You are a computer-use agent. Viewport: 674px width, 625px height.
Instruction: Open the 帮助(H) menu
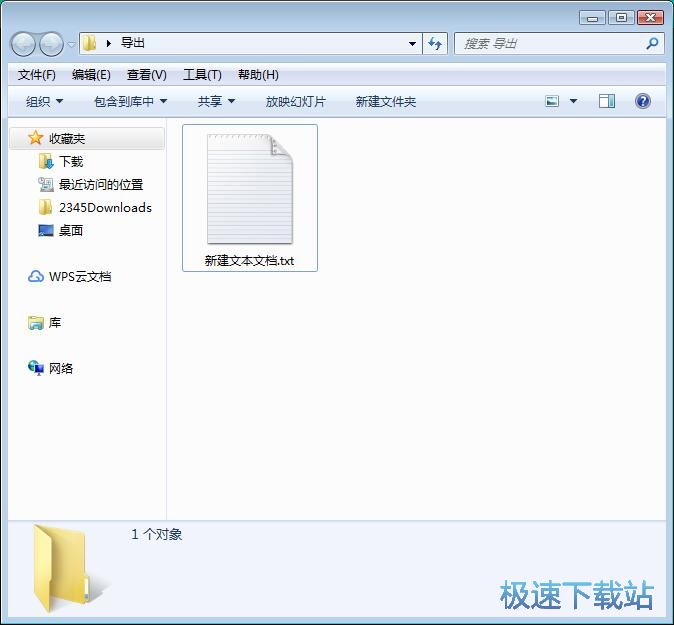tap(258, 75)
